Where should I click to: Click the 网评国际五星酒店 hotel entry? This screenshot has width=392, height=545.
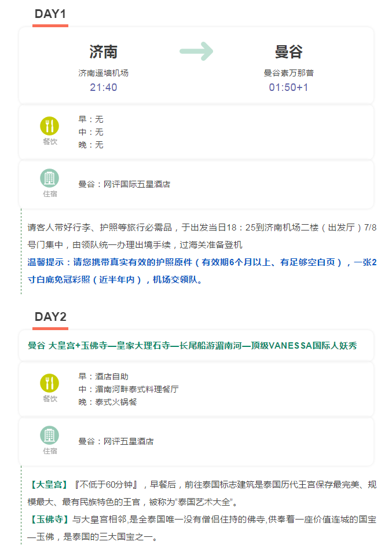pos(124,184)
